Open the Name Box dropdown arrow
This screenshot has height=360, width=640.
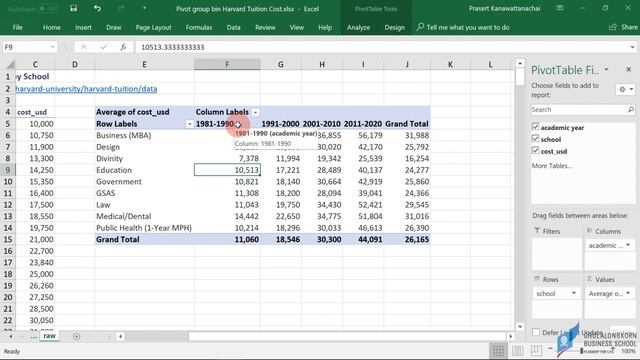[x=53, y=47]
